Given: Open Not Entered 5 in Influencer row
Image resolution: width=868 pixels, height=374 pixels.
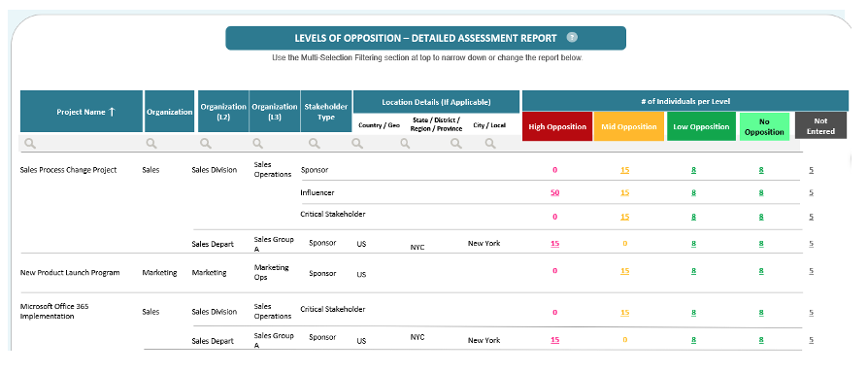Looking at the screenshot, I should click(811, 192).
